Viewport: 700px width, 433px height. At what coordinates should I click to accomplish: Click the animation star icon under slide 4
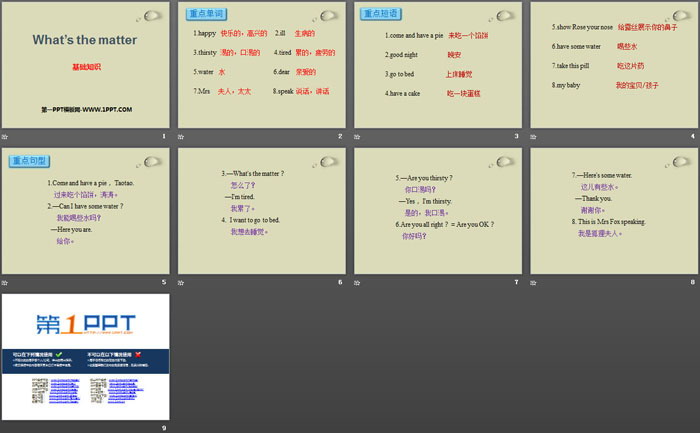533,136
